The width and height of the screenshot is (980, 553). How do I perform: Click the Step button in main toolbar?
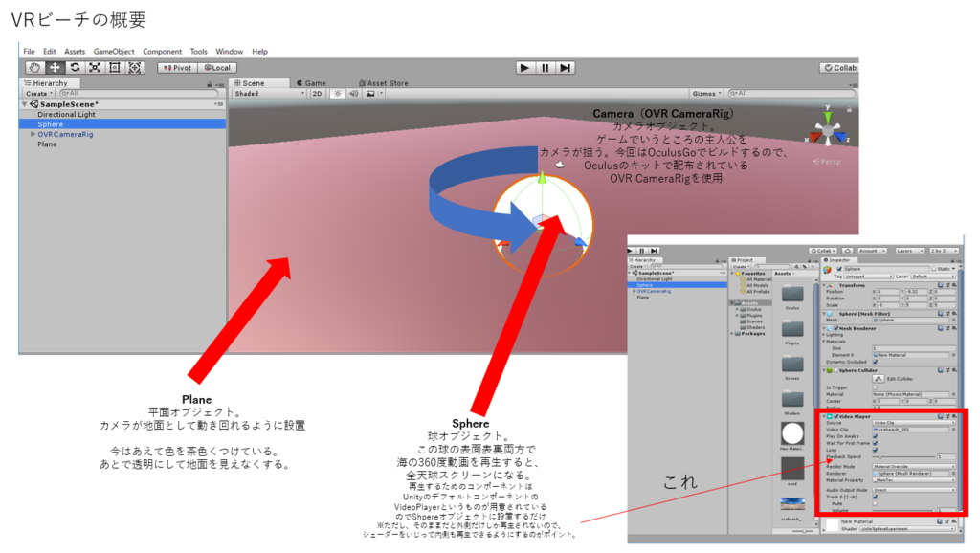pos(565,68)
